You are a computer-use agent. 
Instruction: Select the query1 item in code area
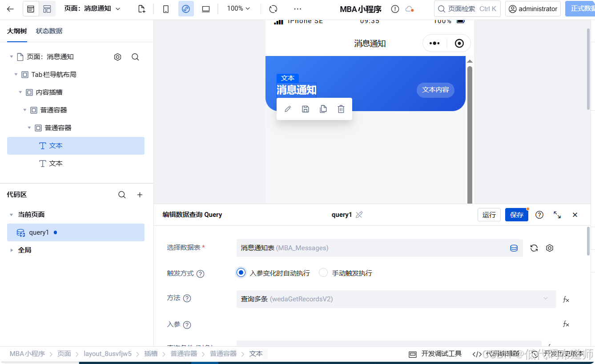[x=76, y=232]
